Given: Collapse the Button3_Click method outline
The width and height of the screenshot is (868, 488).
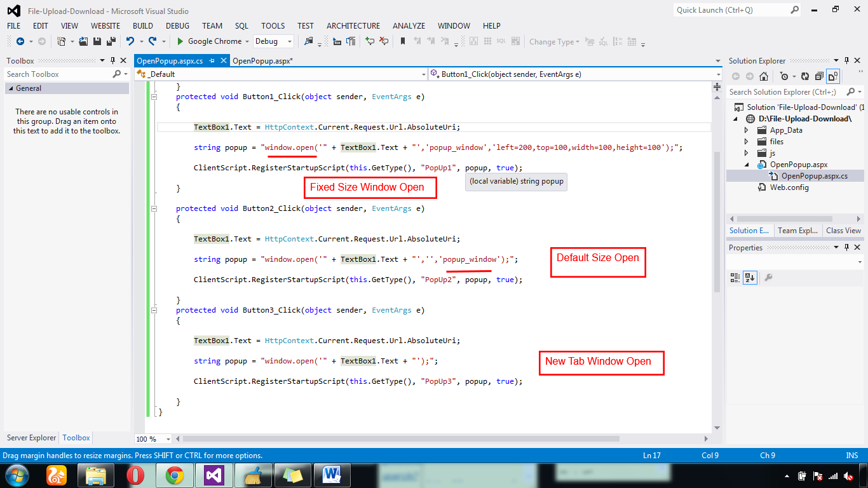Looking at the screenshot, I should pos(154,311).
